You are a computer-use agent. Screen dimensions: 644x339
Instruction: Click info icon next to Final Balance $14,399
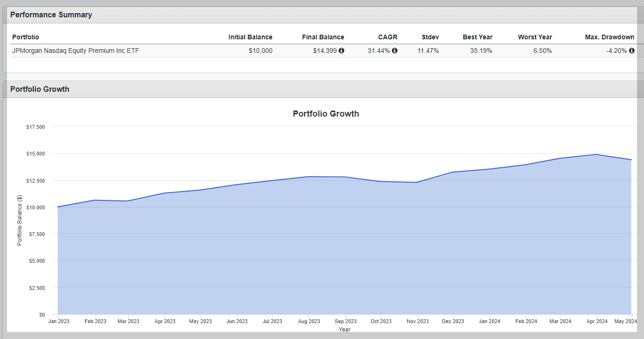pos(341,51)
